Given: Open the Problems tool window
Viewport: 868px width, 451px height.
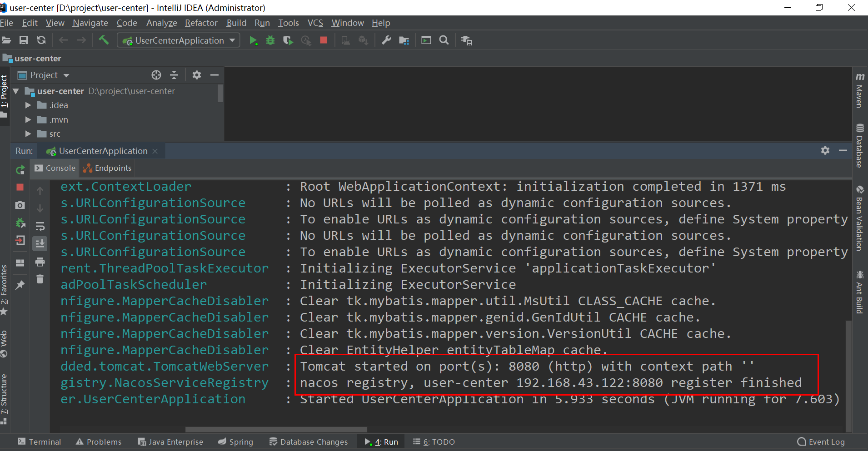Looking at the screenshot, I should coord(99,442).
